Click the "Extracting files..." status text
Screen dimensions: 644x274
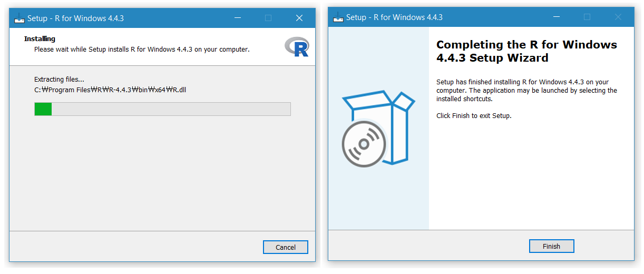[x=59, y=80]
